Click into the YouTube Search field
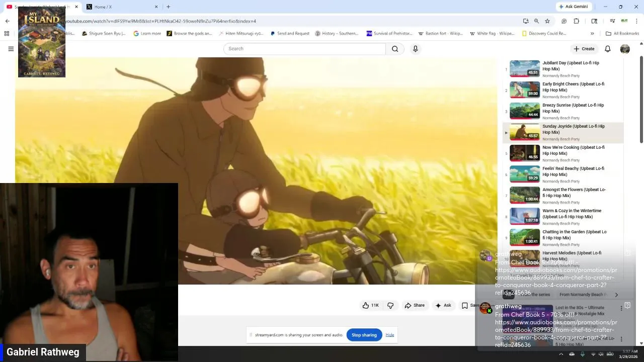 click(304, 49)
